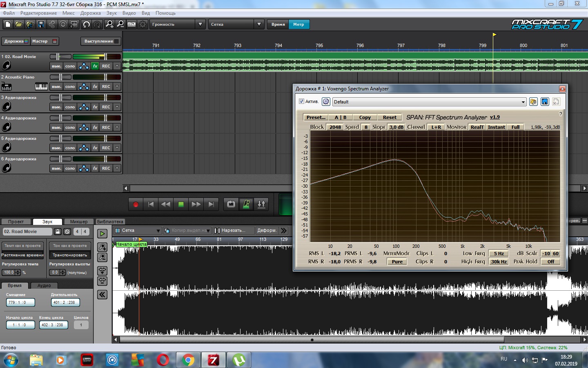Mute 02. Road Movie track (вык.)
Viewport: 588px width, 368px height.
coord(56,66)
